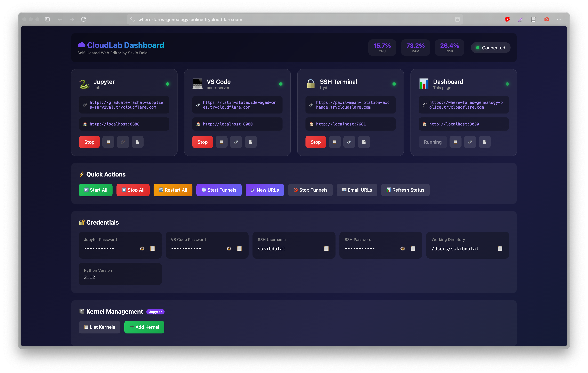Click the browser sidebar toggle icon
The width and height of the screenshot is (588, 373).
pyautogui.click(x=47, y=19)
